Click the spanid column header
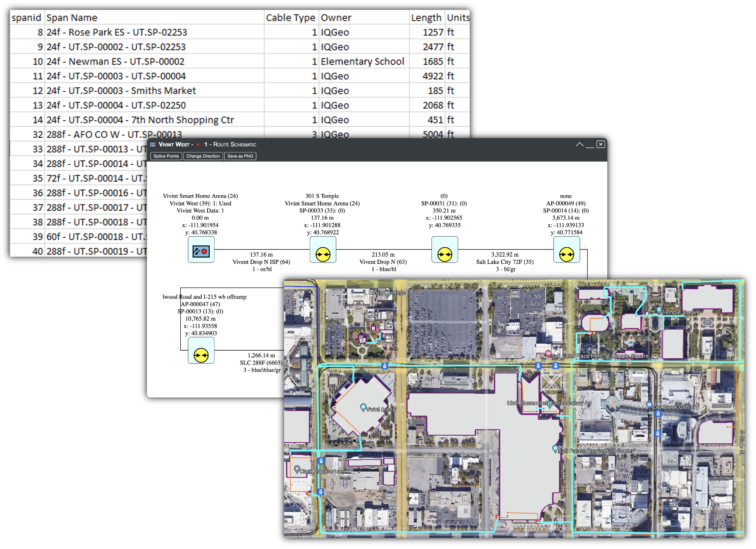The image size is (756, 549). [x=27, y=17]
